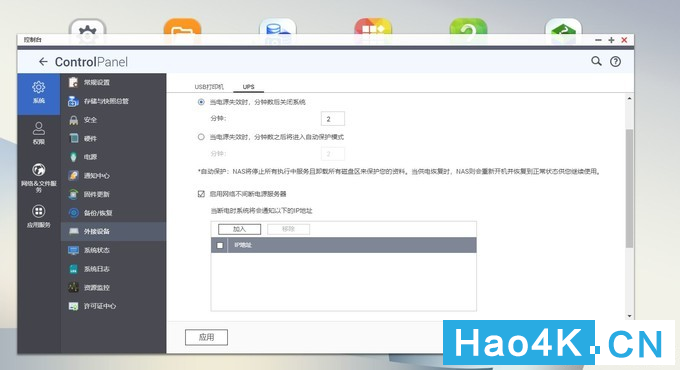Switch to the USB打印机 tab
Screen dimensions: 680x370
tap(209, 87)
